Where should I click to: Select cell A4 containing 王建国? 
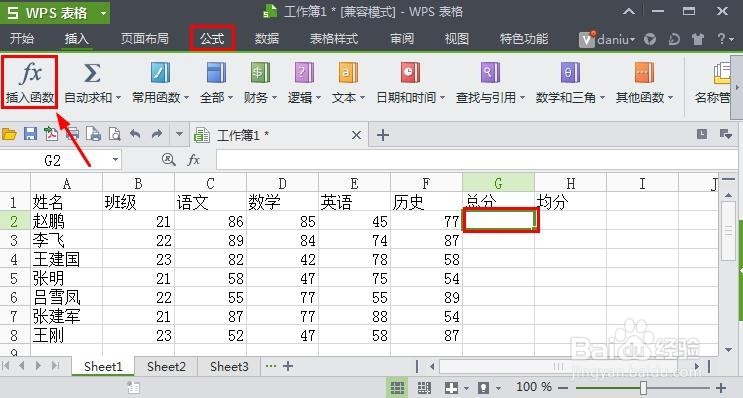(x=66, y=259)
